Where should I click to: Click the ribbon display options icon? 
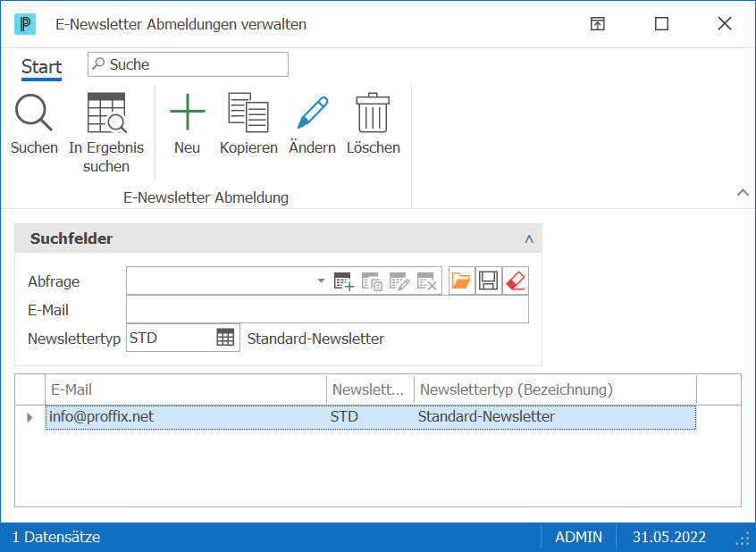[x=597, y=23]
